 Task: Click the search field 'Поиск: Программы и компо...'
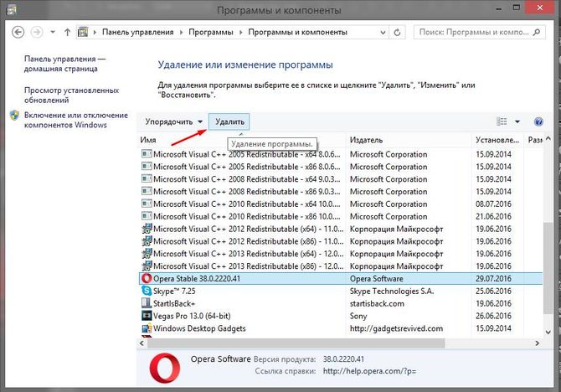480,32
